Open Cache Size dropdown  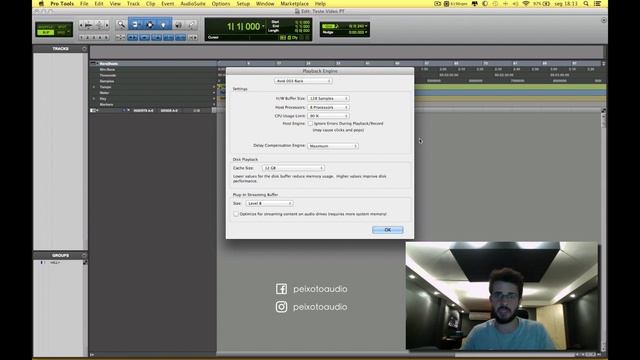[x=293, y=168]
